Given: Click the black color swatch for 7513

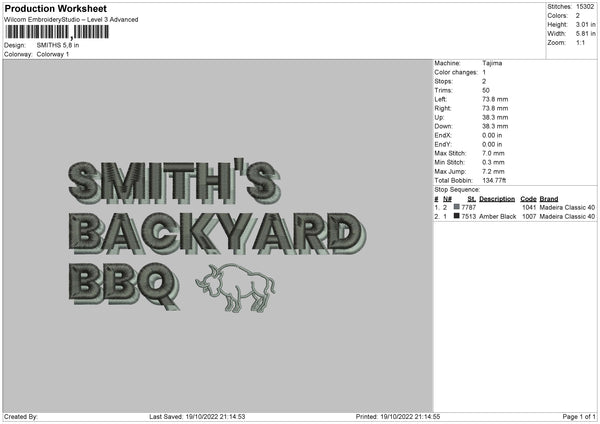Looking at the screenshot, I should pos(457,216).
